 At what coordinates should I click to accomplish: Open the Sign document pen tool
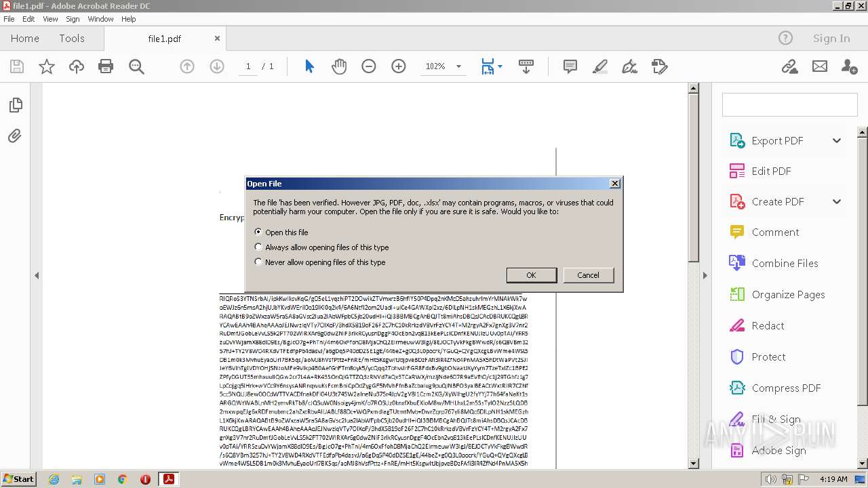click(x=630, y=66)
